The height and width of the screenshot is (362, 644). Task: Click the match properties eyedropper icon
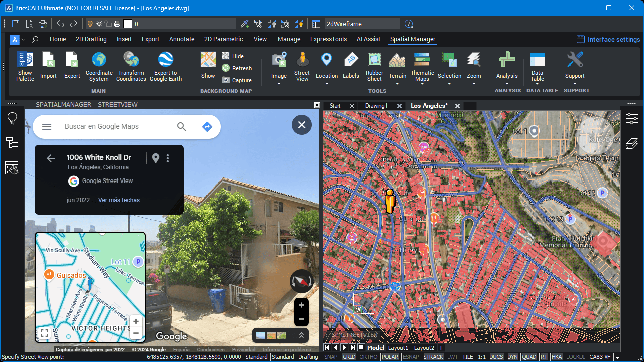pyautogui.click(x=244, y=24)
